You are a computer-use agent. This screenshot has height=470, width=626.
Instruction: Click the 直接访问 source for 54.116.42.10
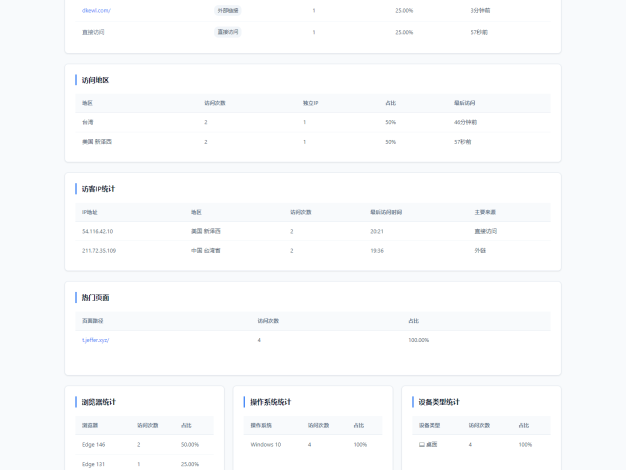coord(485,231)
